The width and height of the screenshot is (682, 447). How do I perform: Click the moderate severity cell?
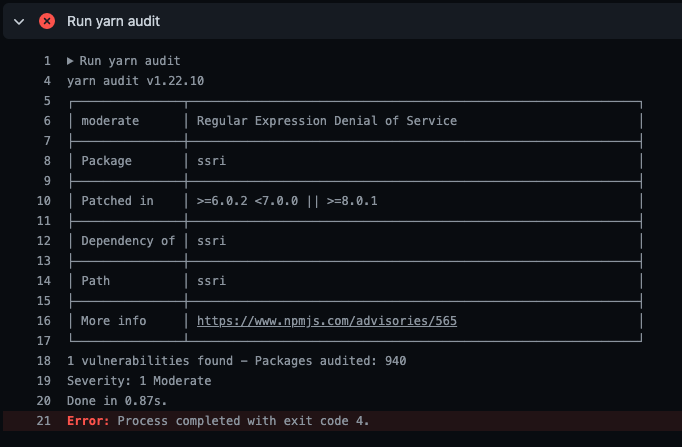[110, 121]
